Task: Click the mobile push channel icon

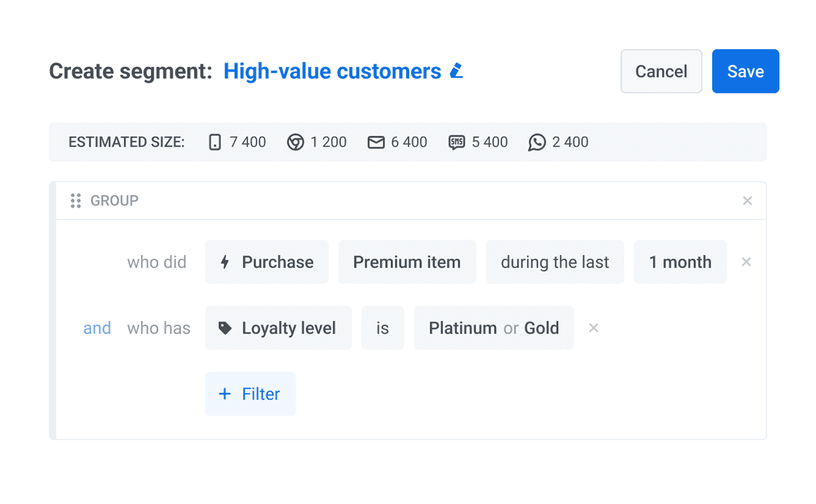Action: [214, 142]
